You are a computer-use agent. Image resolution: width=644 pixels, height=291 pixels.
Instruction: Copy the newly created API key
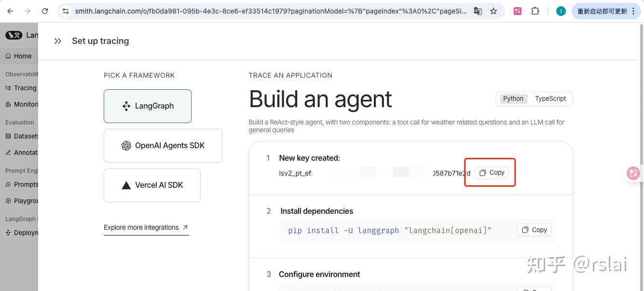[x=492, y=172]
